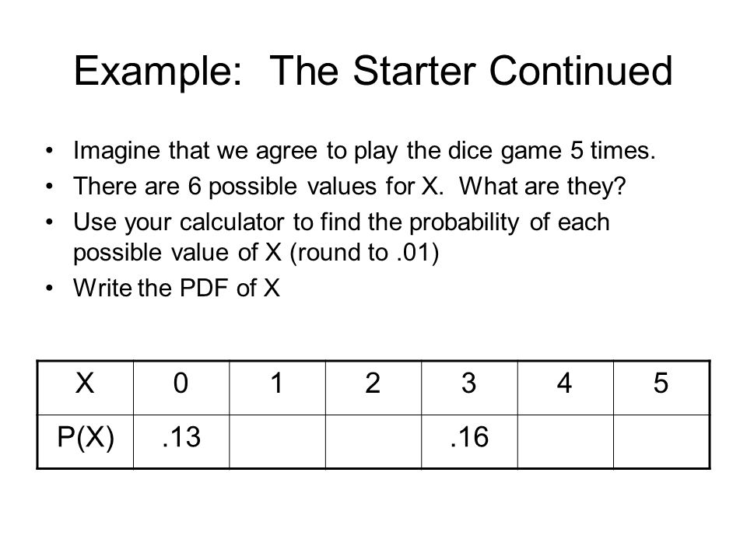
Task: Select the table header cell 1
Action: (277, 387)
